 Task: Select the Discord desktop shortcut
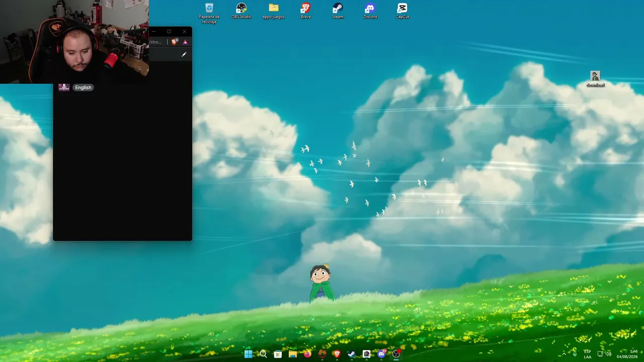370,11
